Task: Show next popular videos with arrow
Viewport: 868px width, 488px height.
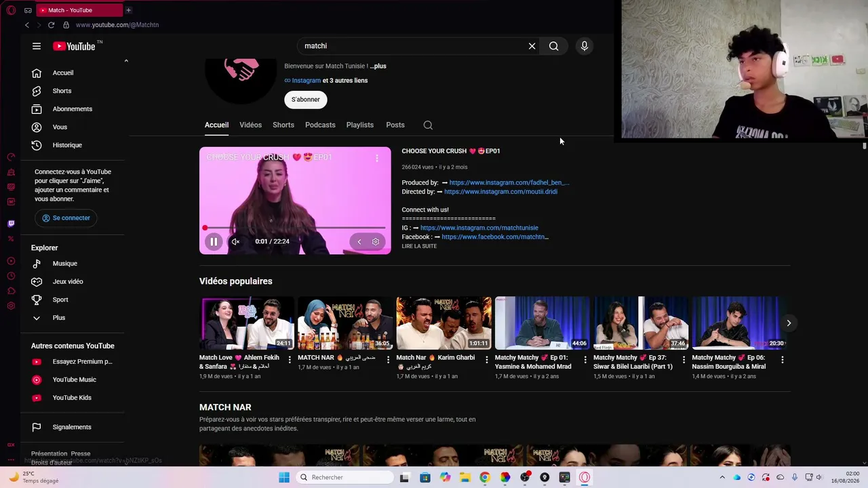Action: point(789,323)
